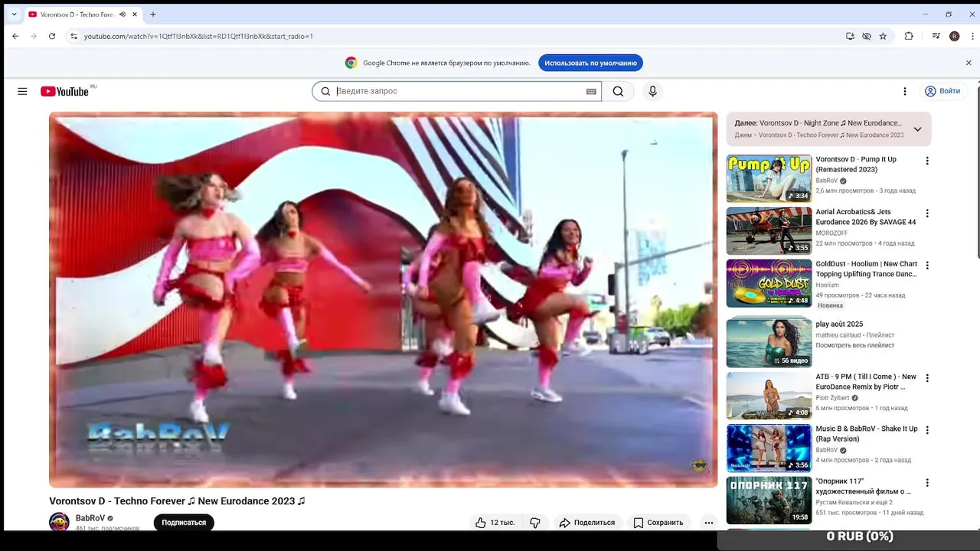
Task: Like the video with thumbs up
Action: click(x=495, y=523)
